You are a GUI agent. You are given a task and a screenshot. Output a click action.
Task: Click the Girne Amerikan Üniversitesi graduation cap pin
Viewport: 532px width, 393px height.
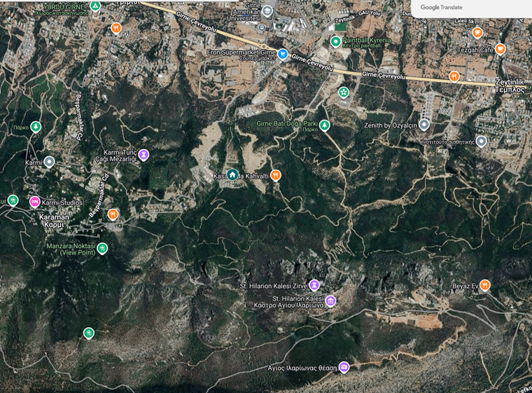pos(267,11)
